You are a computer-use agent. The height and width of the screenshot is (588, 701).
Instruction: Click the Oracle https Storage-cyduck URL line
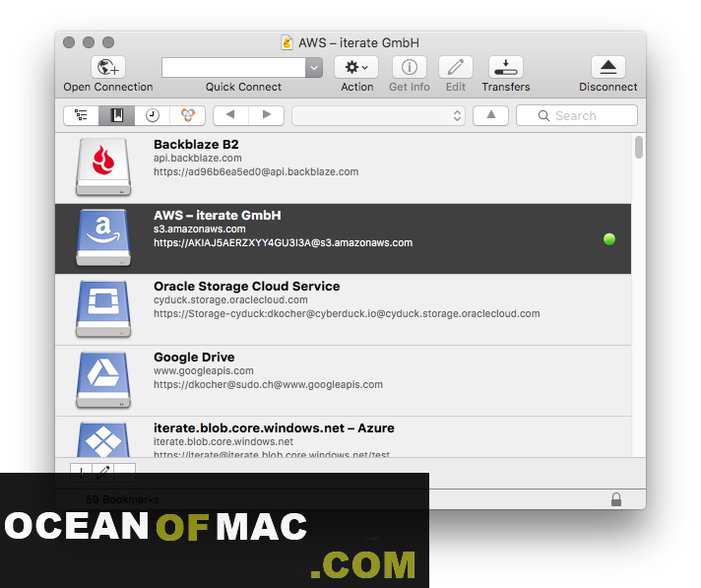click(x=347, y=314)
